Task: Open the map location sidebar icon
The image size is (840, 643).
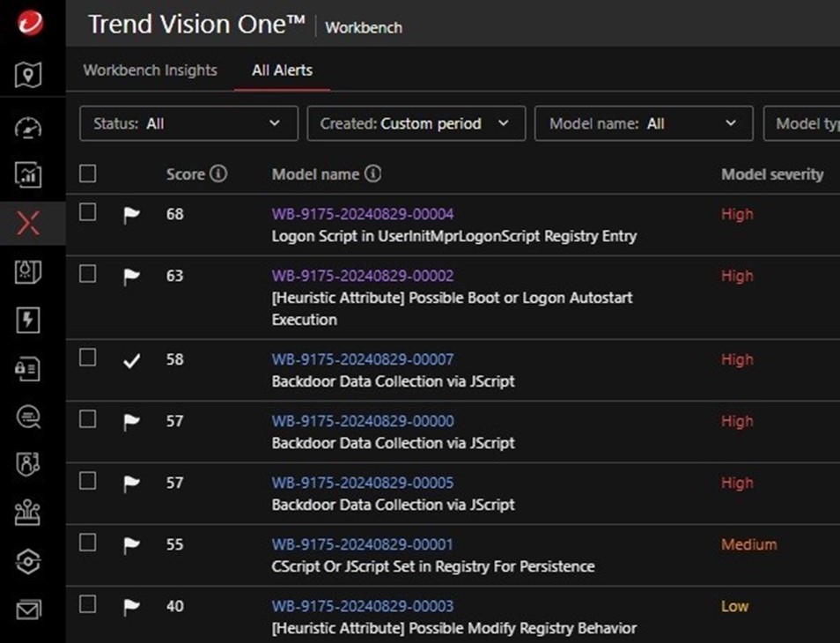Action: 28,76
